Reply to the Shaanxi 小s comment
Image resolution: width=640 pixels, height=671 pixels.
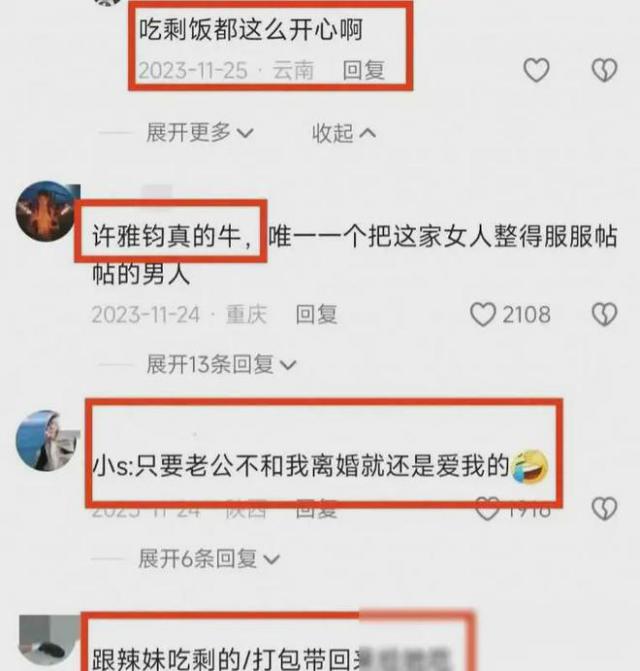pyautogui.click(x=317, y=509)
